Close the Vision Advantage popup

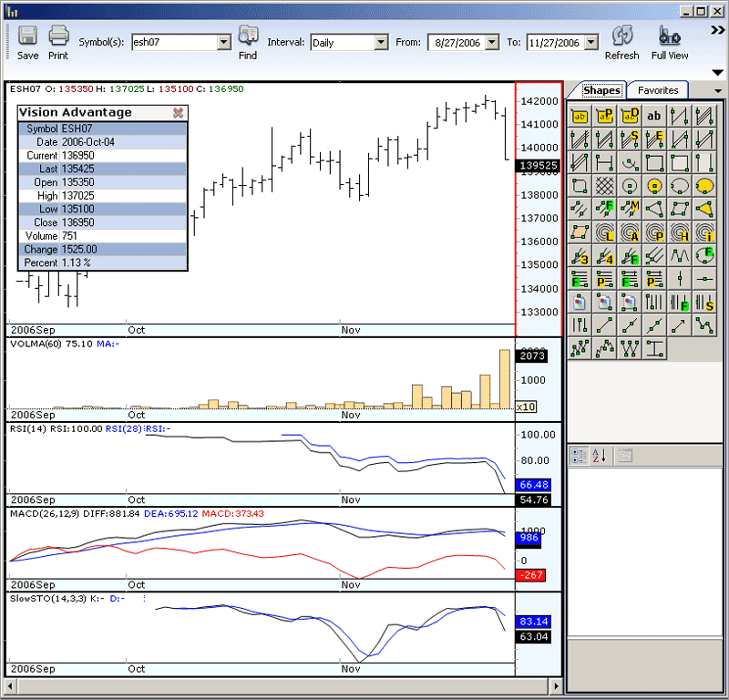point(178,112)
